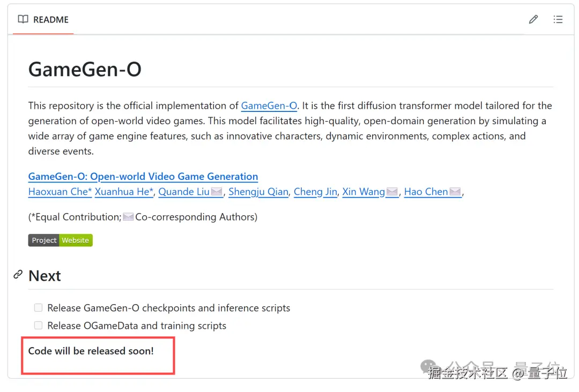
Task: Open GameGen-O: Open-world Video Game Generation link
Action: coord(143,176)
